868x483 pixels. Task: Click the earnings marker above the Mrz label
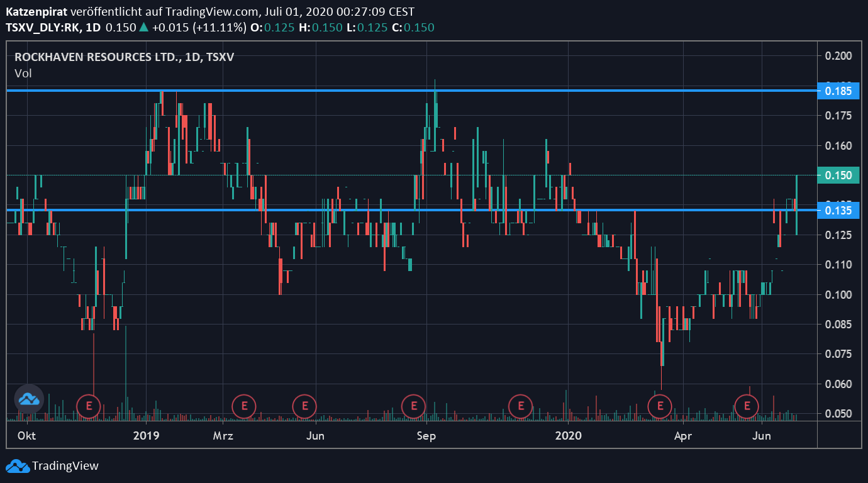pos(243,406)
